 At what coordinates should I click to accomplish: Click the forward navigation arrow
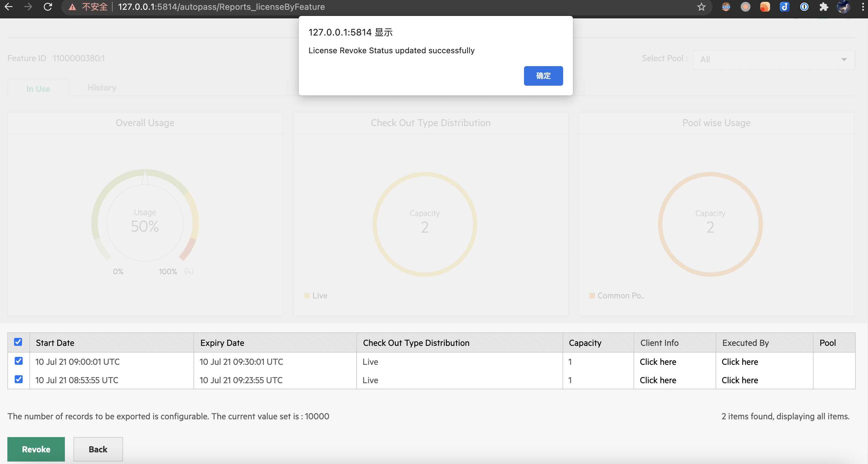[28, 7]
